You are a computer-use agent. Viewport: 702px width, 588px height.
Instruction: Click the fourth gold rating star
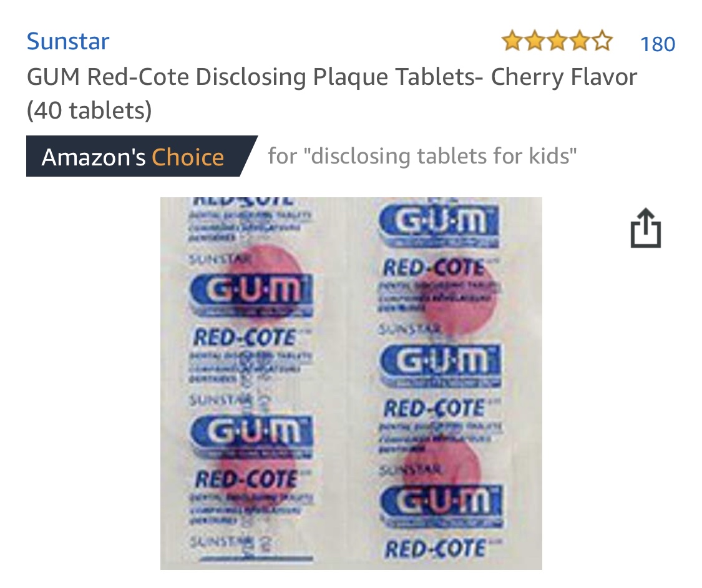pos(580,41)
